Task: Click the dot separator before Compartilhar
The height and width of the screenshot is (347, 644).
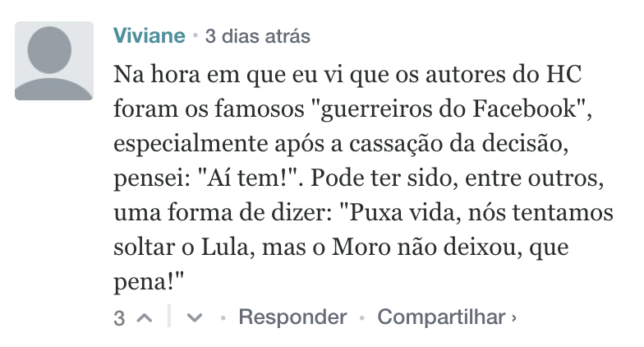Action: click(x=361, y=317)
